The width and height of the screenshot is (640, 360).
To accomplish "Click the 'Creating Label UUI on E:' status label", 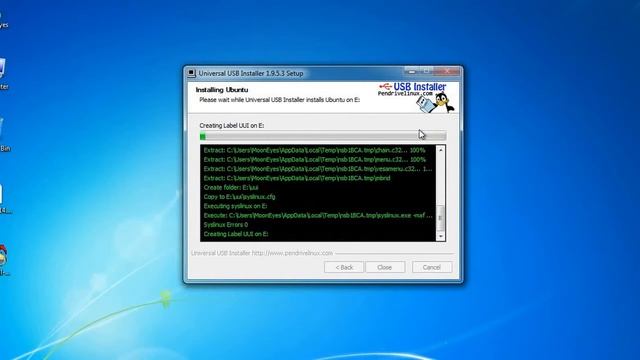I will click(232, 126).
